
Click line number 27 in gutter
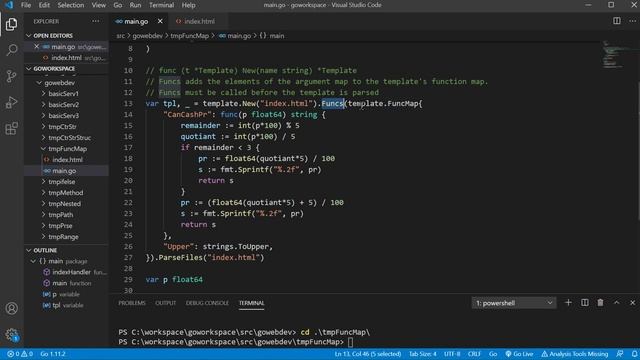point(128,258)
